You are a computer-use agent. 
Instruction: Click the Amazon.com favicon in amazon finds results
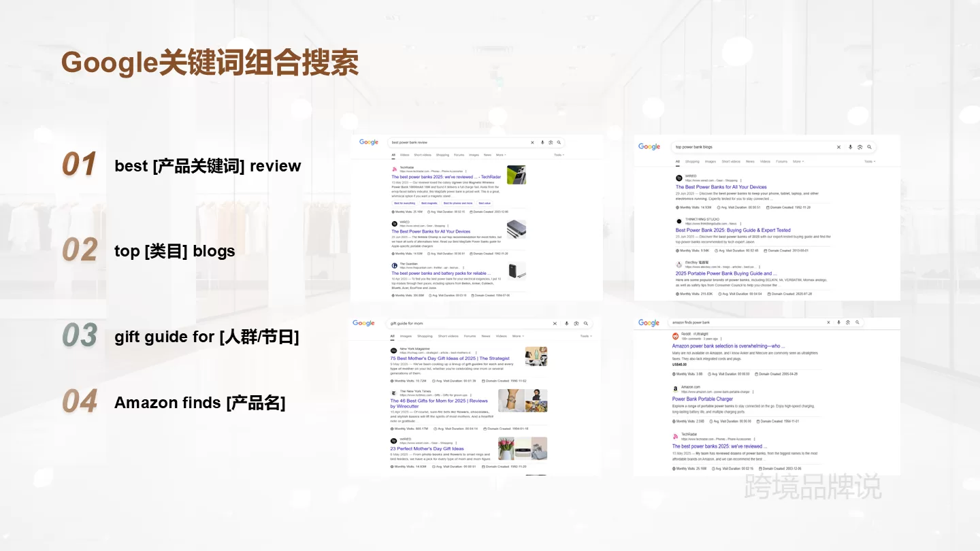(675, 389)
